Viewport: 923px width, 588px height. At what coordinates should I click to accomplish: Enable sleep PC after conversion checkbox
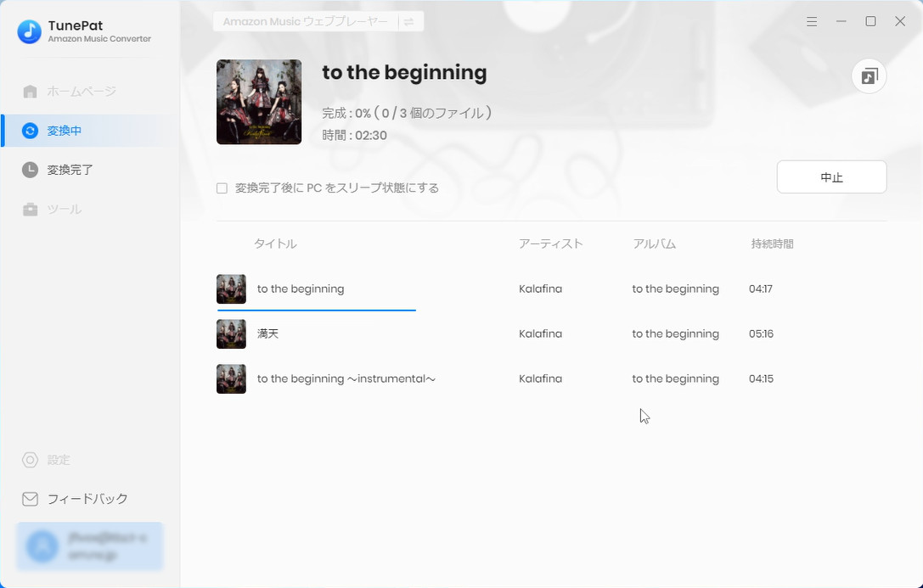(222, 188)
